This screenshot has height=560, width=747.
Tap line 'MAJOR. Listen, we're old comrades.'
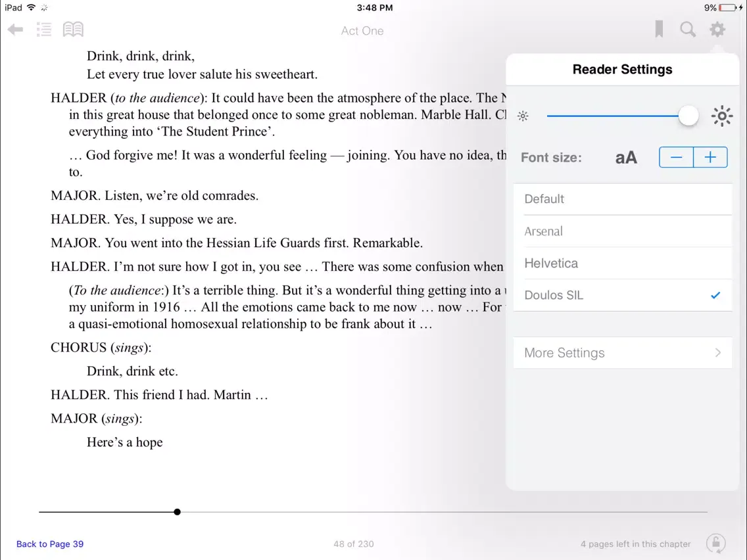pyautogui.click(x=155, y=196)
